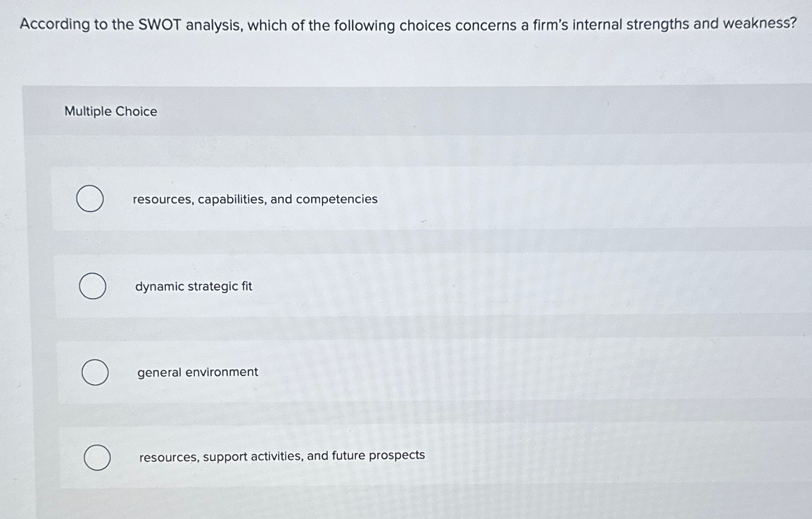Viewport: 812px width, 519px height.
Task: Click the text 'dynamic strategic fit'
Action: (x=194, y=286)
